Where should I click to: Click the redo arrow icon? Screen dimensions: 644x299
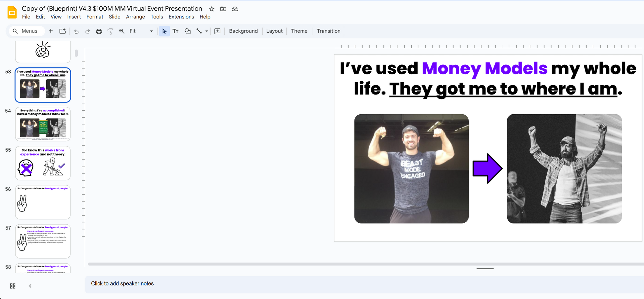[x=87, y=31]
